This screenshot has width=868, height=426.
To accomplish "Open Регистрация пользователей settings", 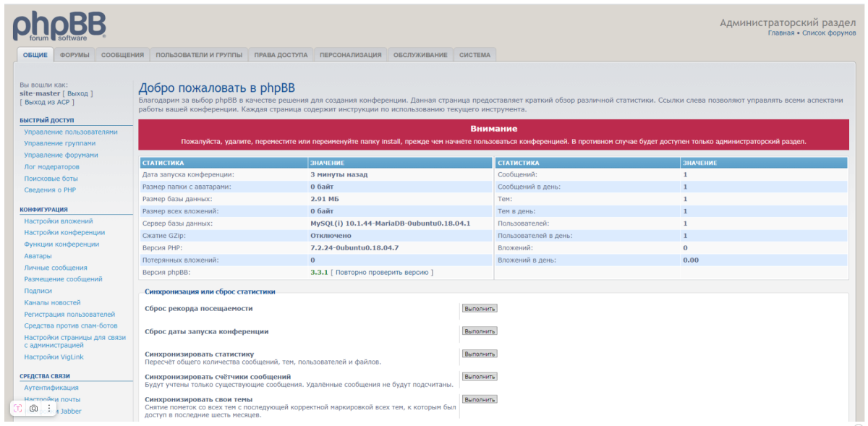I will [x=69, y=314].
